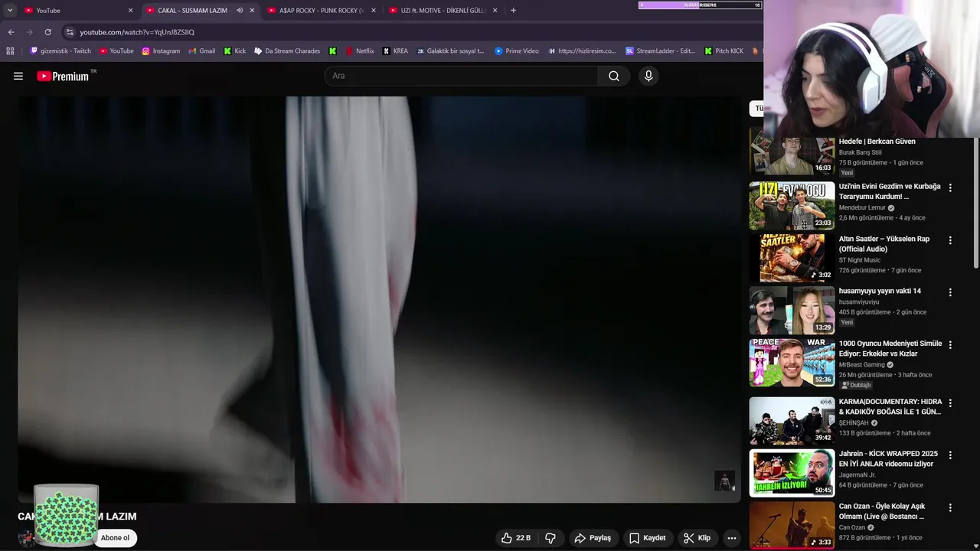Click the search magnifier button
Image resolution: width=980 pixels, height=551 pixels.
[614, 76]
